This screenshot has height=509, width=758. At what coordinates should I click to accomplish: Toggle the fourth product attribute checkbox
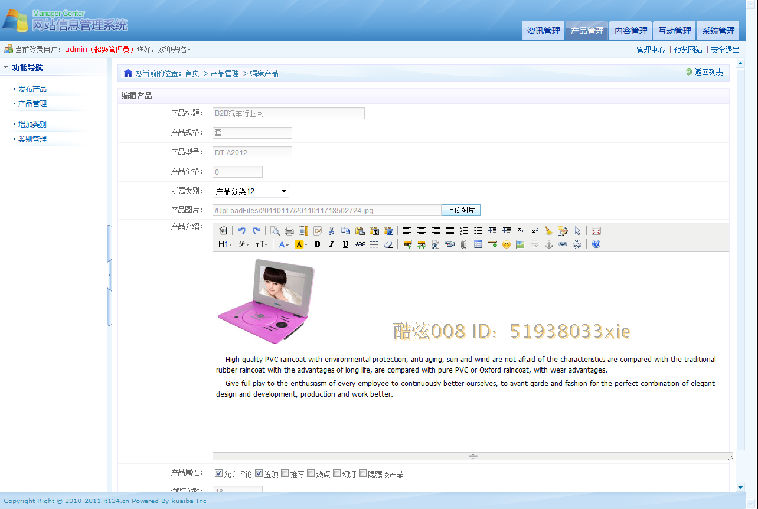coord(311,473)
